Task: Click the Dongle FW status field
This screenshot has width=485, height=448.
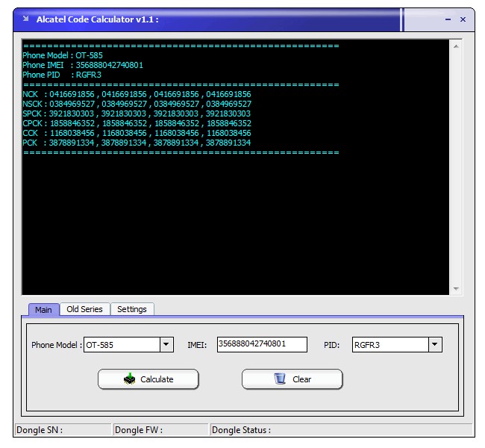Action: click(161, 430)
